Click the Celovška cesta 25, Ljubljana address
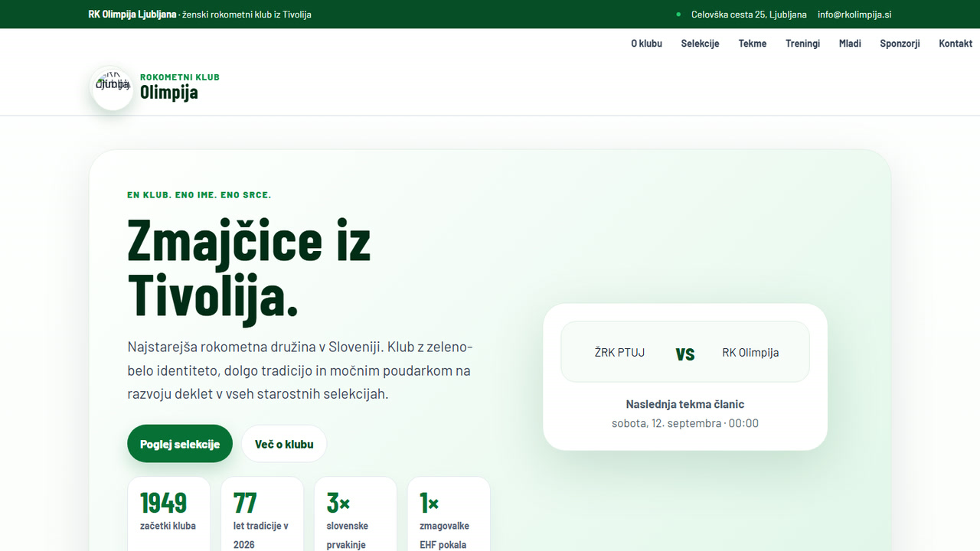This screenshot has height=551, width=980. pos(749,15)
